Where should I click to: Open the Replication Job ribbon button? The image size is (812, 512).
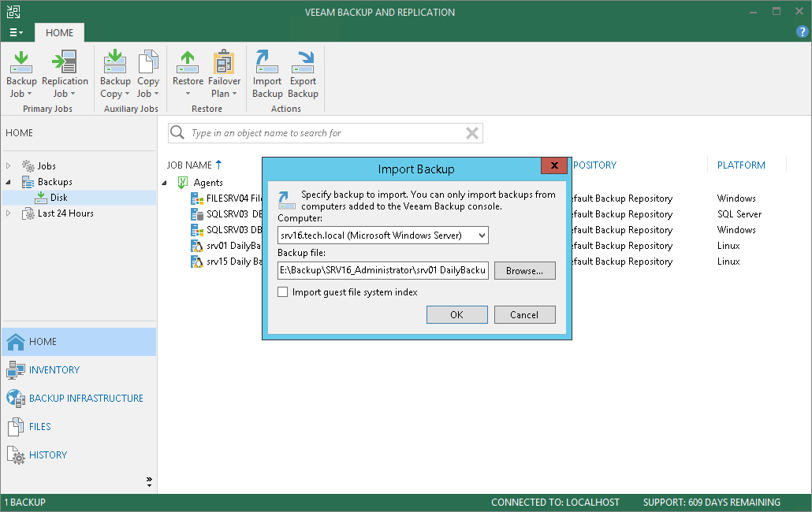65,75
